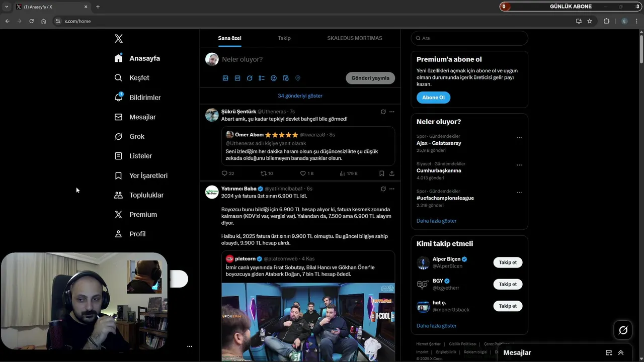Tag a location in the post
The height and width of the screenshot is (362, 644).
[298, 78]
